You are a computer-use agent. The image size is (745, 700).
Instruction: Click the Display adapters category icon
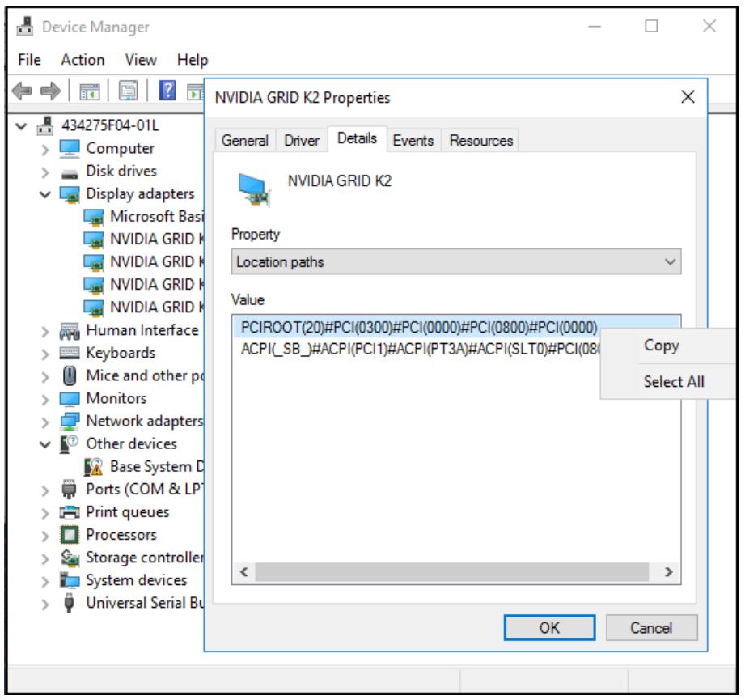[x=70, y=194]
